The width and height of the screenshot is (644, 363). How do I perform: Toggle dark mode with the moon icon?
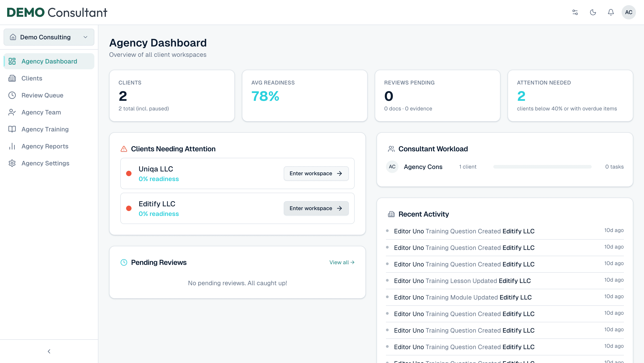pyautogui.click(x=593, y=12)
